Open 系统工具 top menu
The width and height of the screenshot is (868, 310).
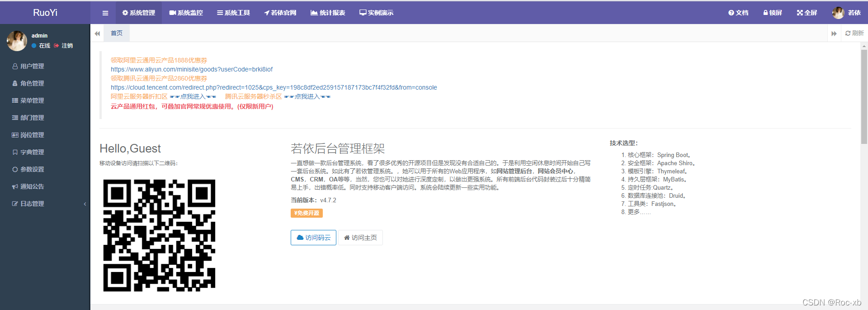(233, 13)
